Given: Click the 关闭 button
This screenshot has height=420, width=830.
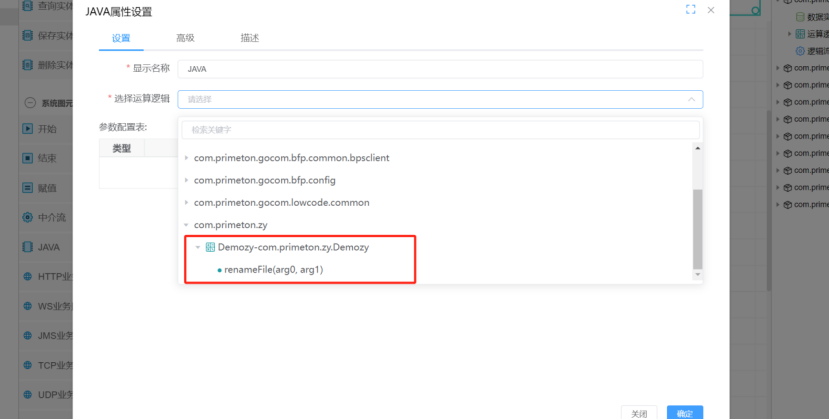Looking at the screenshot, I should click(639, 412).
